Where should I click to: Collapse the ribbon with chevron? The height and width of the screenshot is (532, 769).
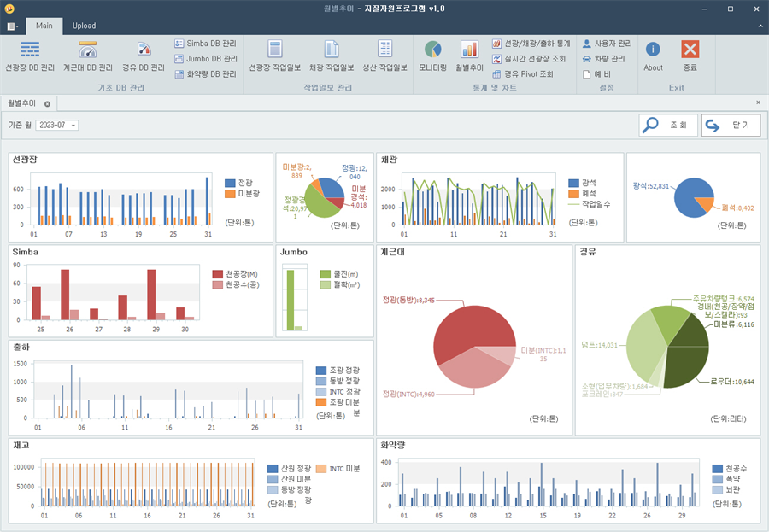tap(760, 26)
